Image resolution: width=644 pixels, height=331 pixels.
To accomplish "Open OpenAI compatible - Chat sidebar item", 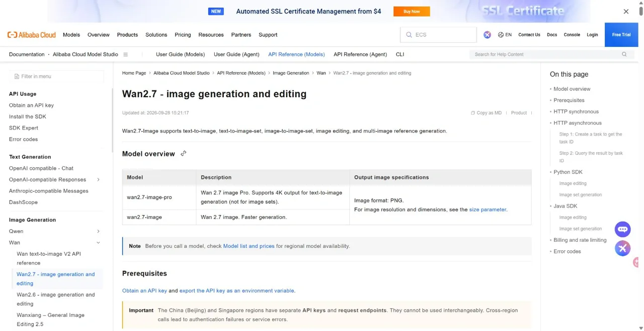I will 41,168.
